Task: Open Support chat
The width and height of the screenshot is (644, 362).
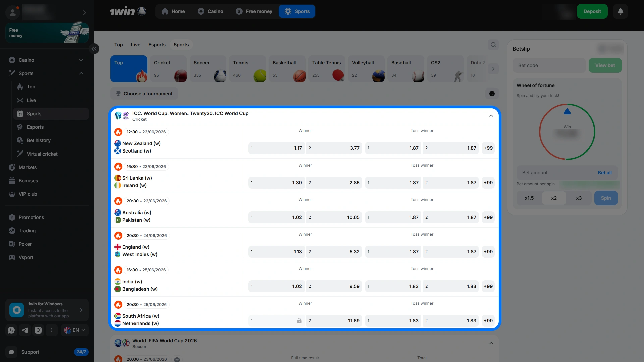Action: (x=47, y=352)
